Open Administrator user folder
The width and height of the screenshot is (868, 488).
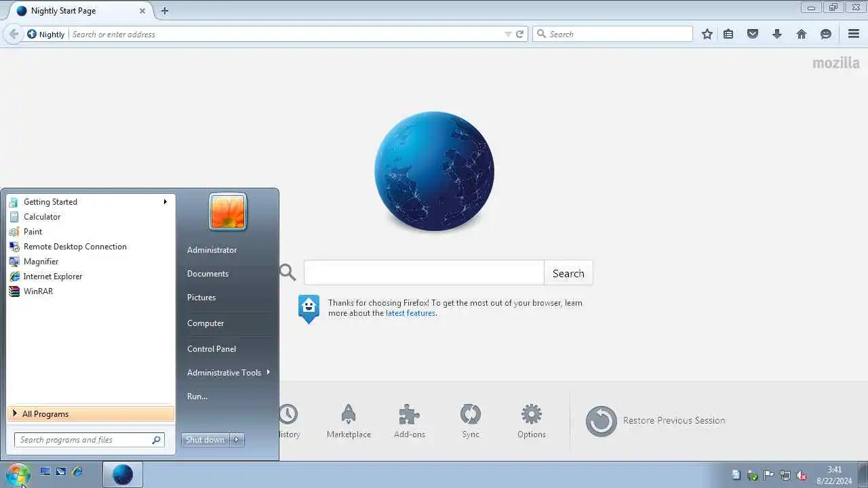pyautogui.click(x=212, y=250)
